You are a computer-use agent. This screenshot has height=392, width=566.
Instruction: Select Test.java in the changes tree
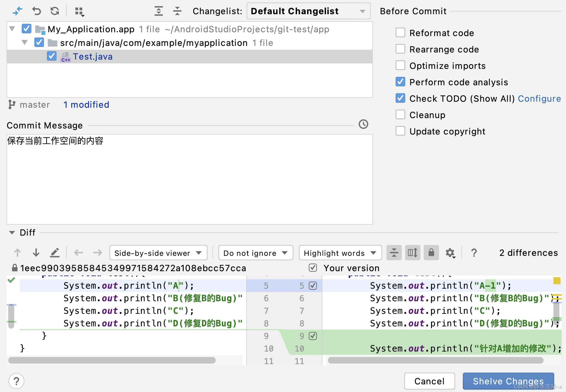[93, 57]
